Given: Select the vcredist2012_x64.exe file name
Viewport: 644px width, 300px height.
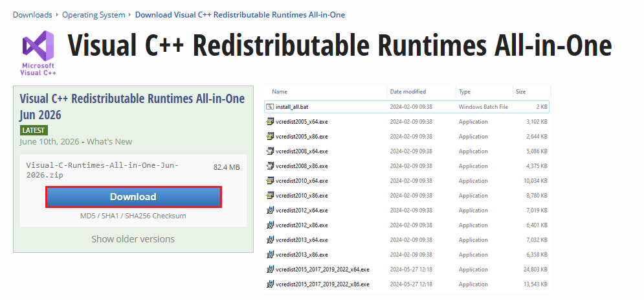Looking at the screenshot, I should (302, 211).
